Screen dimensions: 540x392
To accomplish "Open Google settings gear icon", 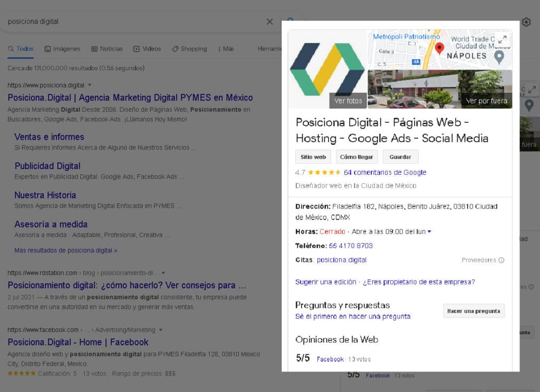I will tap(526, 22).
